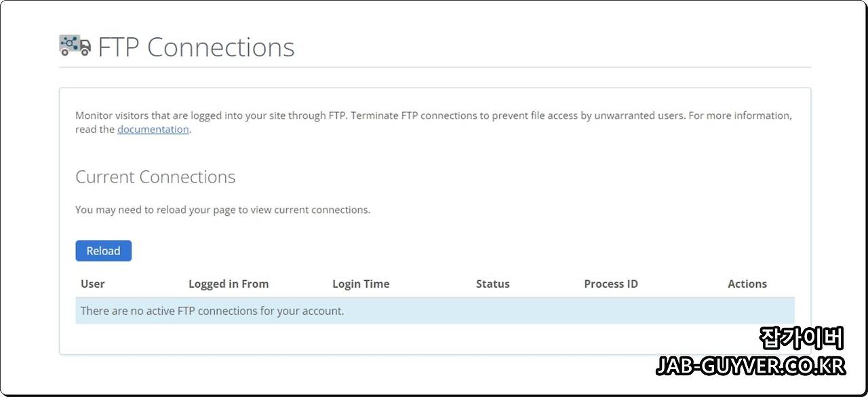Click the JAB-GUYVER.CO.KR watermark
Screen dimensions: 868x397
pos(751,366)
